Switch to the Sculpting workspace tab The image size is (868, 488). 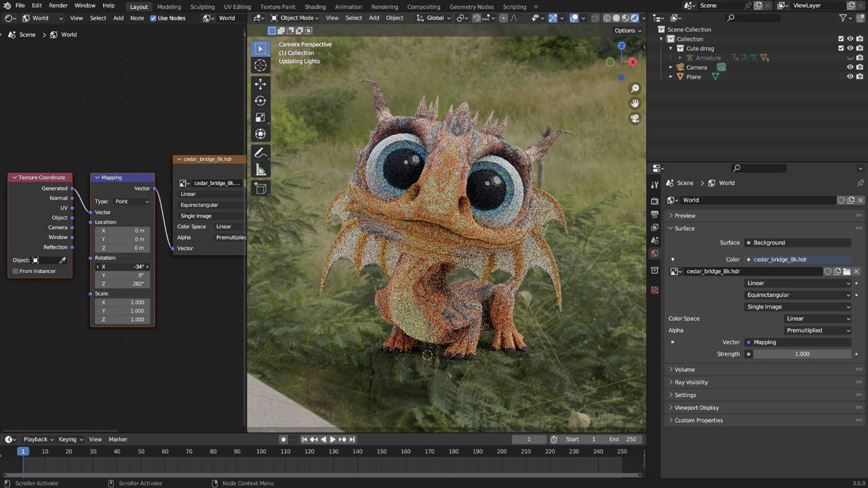click(202, 7)
